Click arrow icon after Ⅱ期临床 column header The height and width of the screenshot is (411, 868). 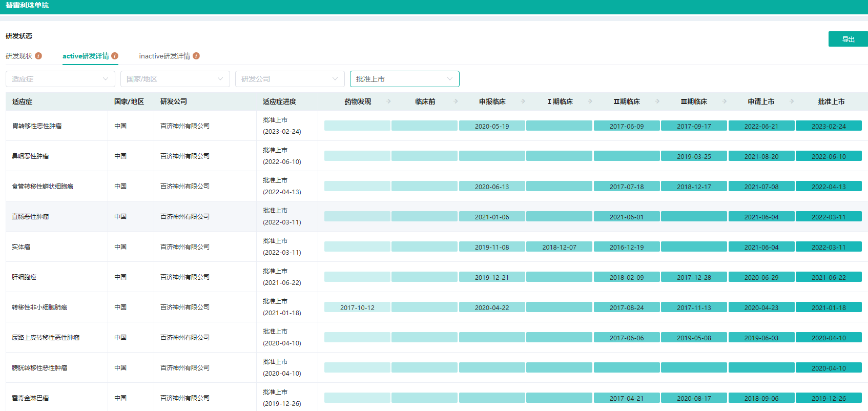click(657, 101)
